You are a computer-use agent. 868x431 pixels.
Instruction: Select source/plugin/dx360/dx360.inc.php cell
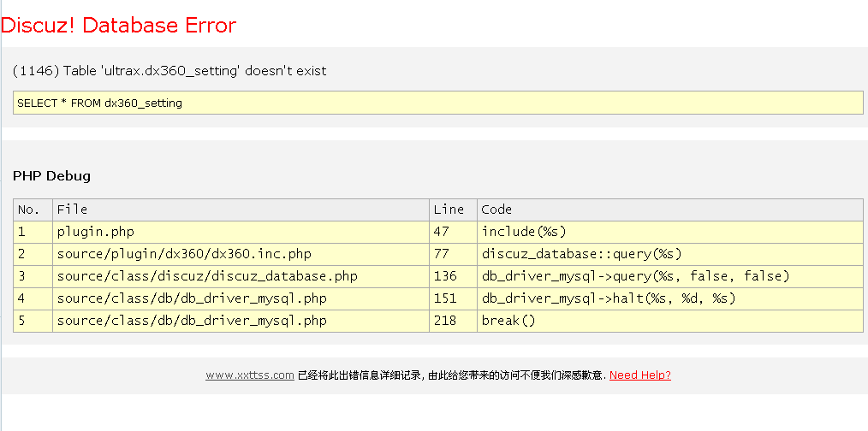point(241,254)
